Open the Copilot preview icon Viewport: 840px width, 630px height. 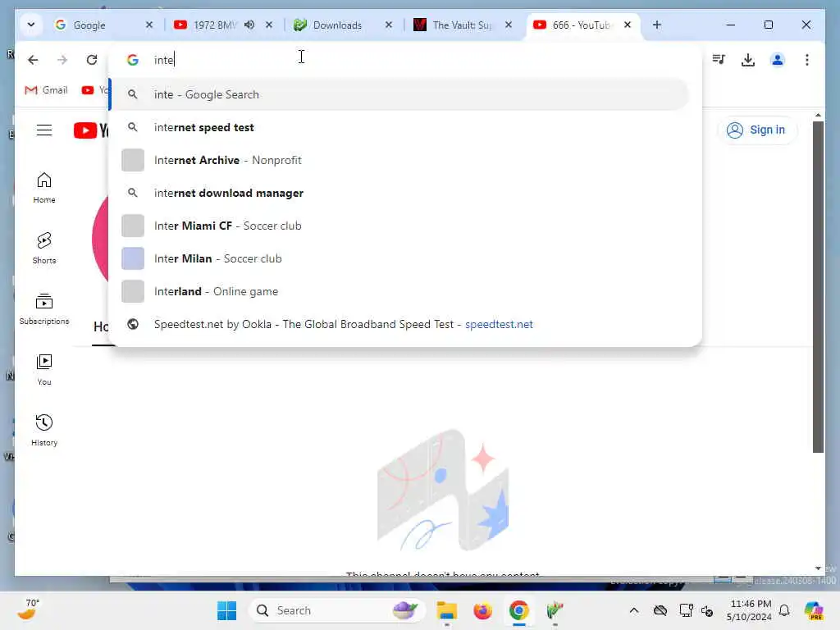814,610
